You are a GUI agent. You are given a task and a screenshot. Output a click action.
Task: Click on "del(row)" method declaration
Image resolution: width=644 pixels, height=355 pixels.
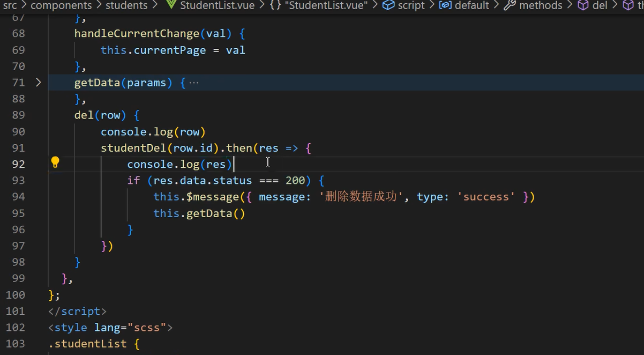point(100,115)
